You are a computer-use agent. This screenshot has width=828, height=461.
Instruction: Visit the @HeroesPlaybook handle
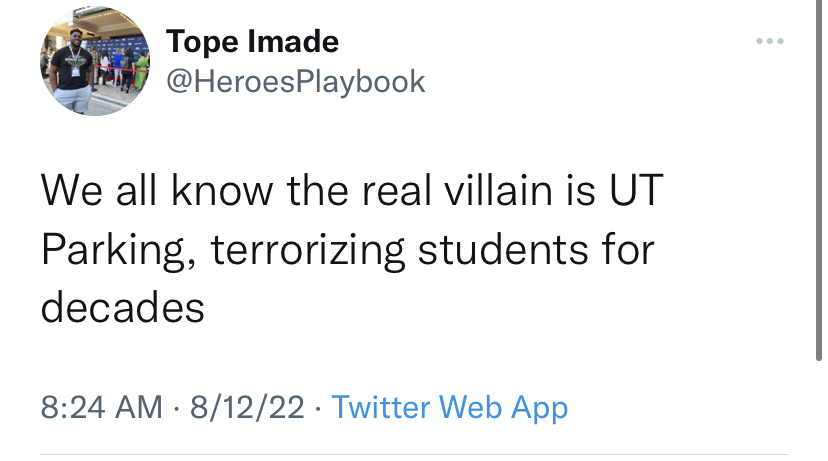(295, 81)
